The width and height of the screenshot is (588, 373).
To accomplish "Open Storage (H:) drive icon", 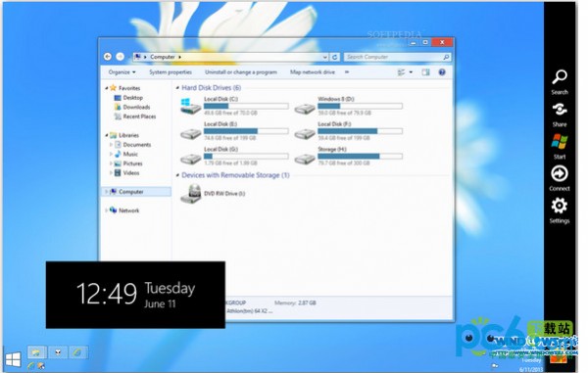I will click(305, 159).
